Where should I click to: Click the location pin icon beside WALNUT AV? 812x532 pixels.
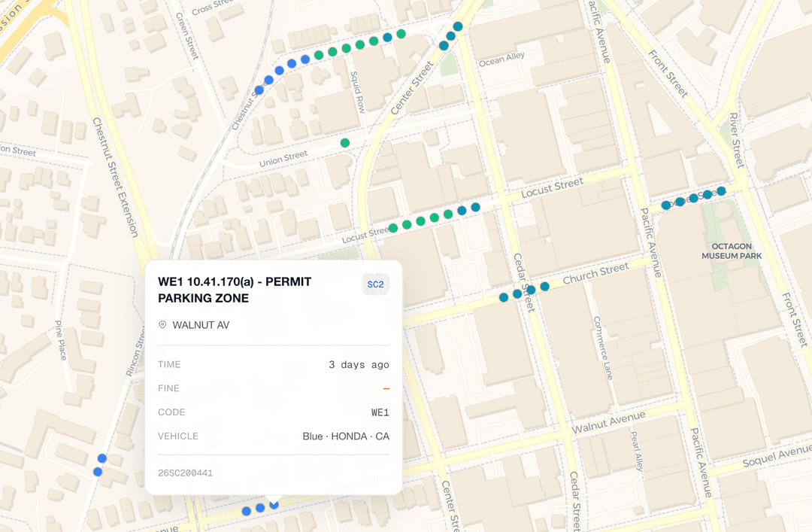(162, 325)
